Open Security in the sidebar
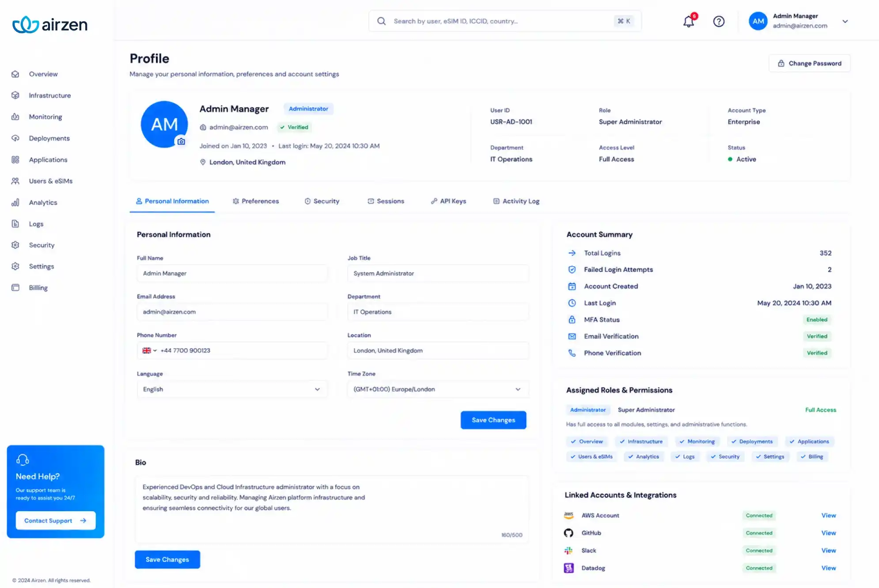The height and width of the screenshot is (588, 879). pyautogui.click(x=42, y=245)
